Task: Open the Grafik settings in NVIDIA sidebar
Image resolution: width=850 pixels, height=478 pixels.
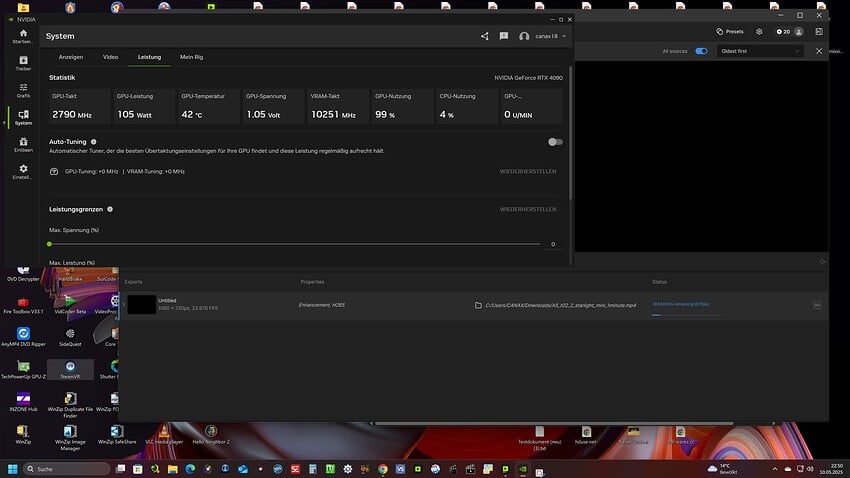Action: click(x=23, y=90)
